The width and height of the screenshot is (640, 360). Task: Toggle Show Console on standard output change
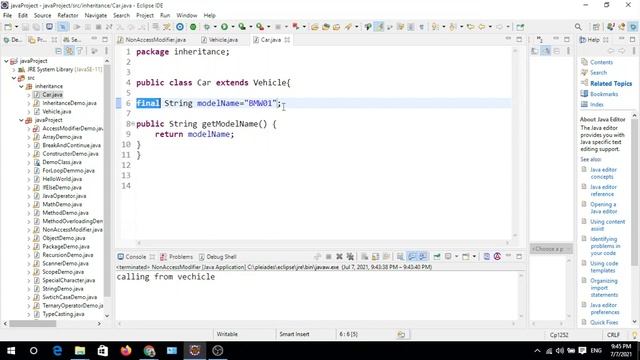(412, 257)
